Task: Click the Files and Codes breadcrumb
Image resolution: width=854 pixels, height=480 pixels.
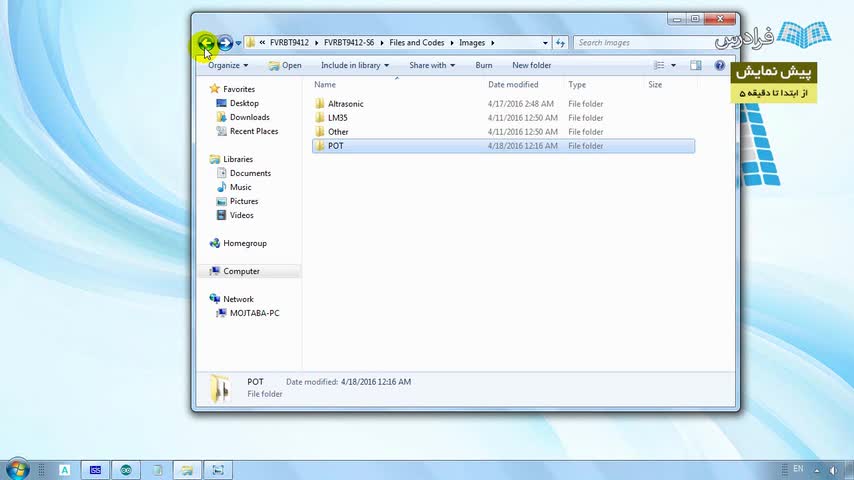Action: 417,42
